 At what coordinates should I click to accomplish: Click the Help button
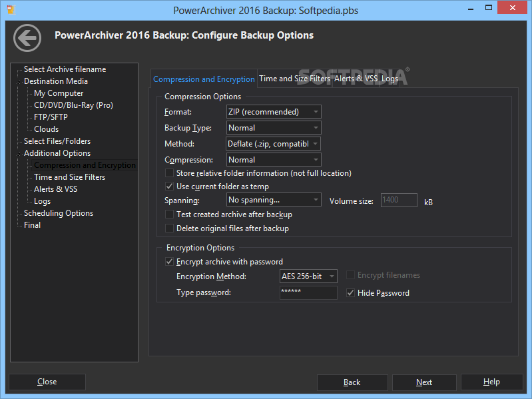coord(491,382)
